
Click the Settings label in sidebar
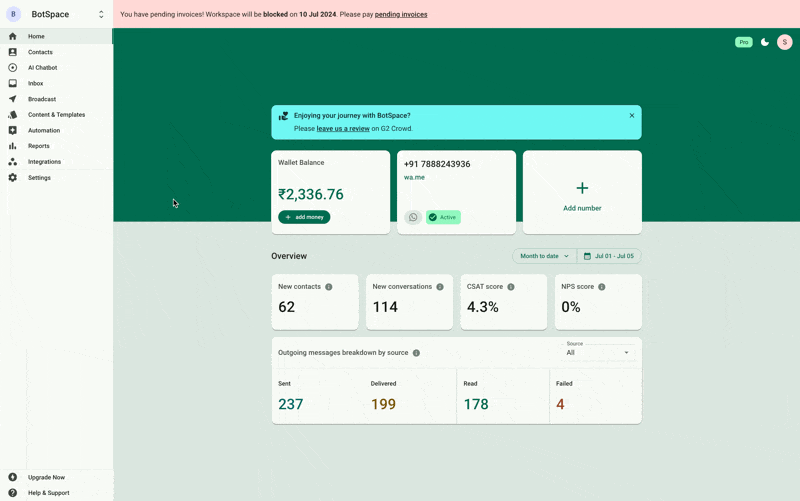[x=39, y=178]
